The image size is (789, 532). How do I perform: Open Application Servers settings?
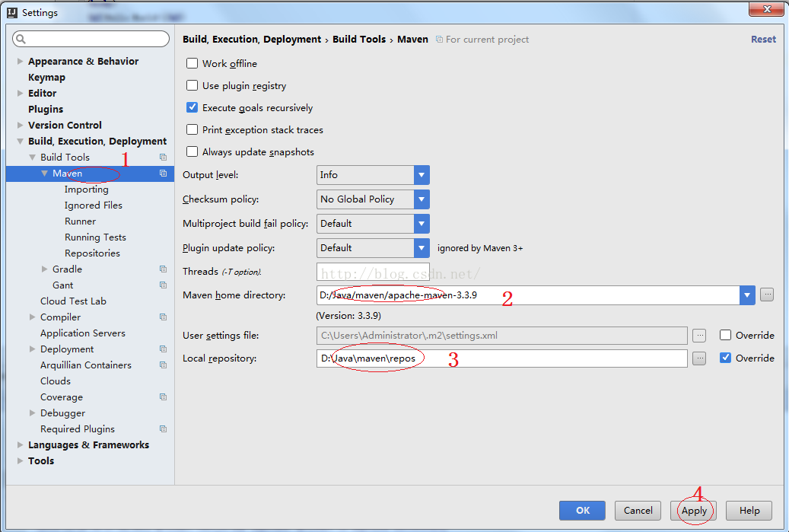tap(83, 333)
